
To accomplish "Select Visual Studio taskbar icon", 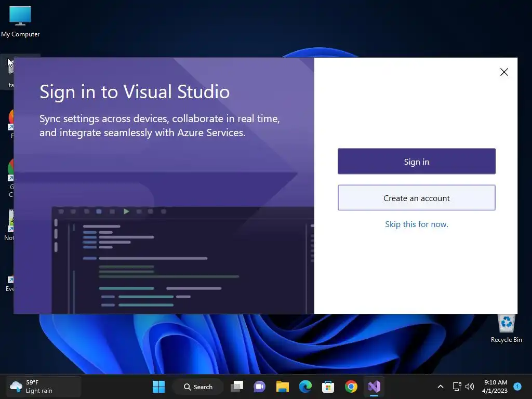I will point(374,387).
